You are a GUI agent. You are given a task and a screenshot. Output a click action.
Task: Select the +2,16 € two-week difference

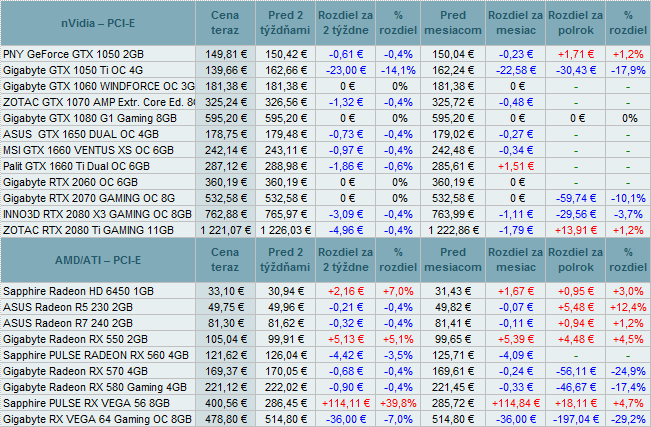point(346,292)
